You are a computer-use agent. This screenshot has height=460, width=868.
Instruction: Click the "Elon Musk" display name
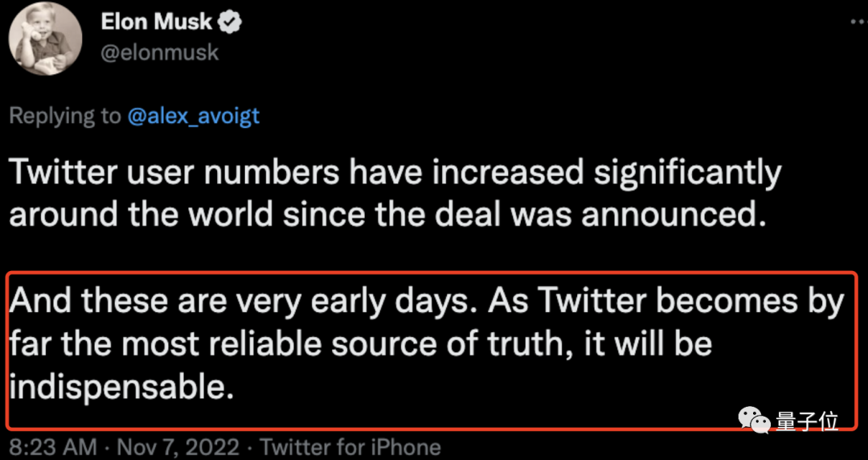tap(158, 23)
